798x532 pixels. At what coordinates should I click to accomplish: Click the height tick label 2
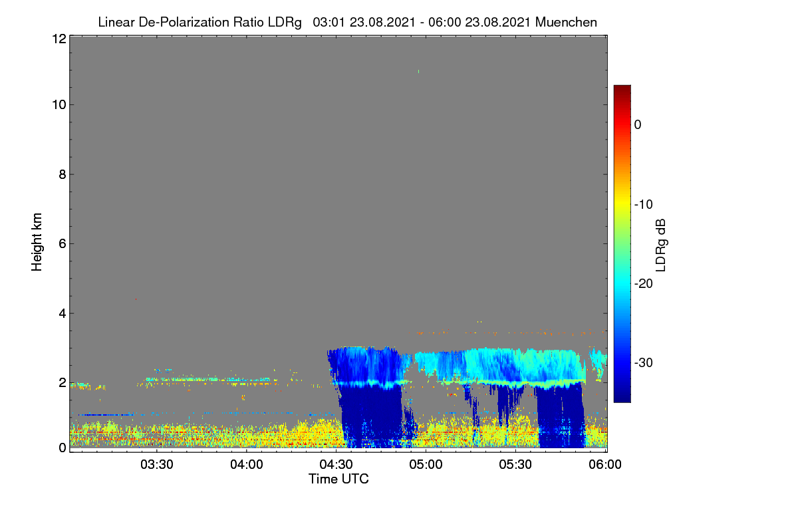(x=62, y=382)
